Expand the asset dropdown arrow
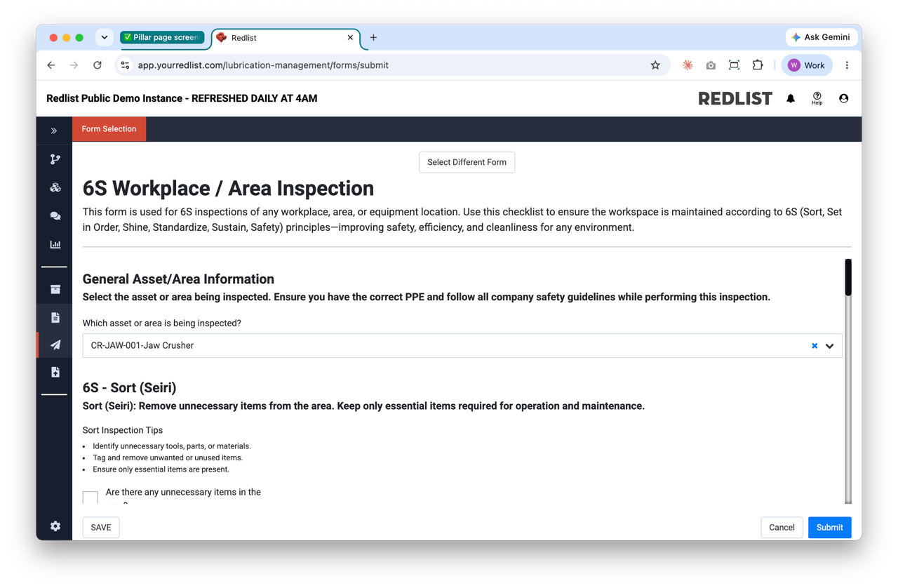 [829, 346]
